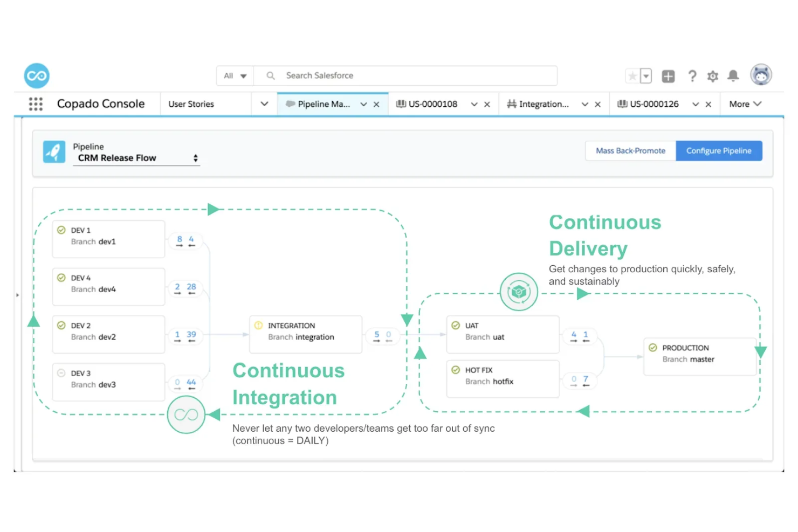Expand the CRM Release Flow pipeline selector
This screenshot has height=532, width=798.
point(196,158)
